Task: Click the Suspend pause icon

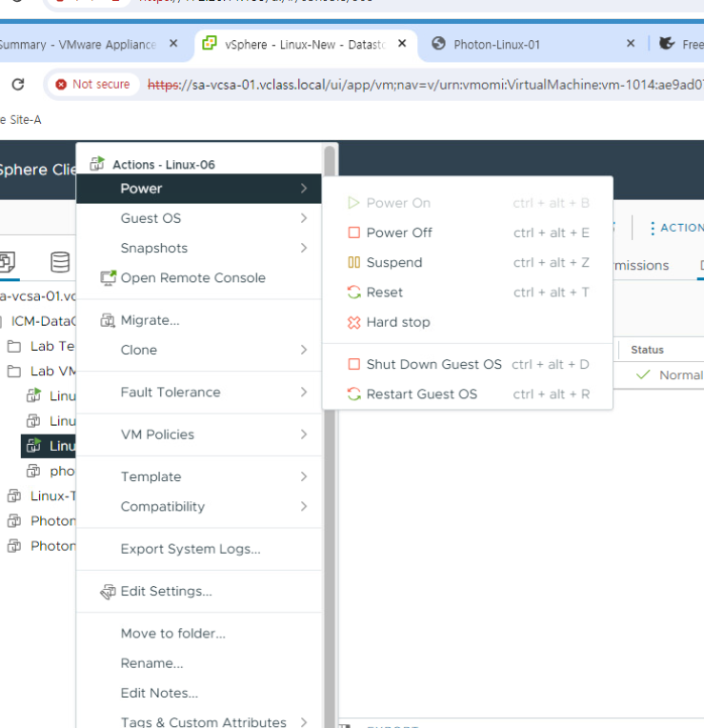Action: [x=353, y=262]
